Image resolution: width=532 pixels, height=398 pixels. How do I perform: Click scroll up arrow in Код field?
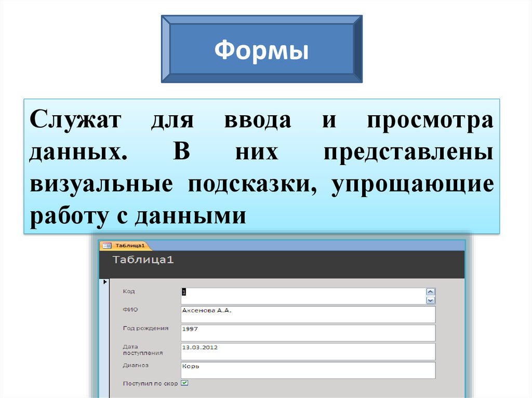click(x=430, y=292)
